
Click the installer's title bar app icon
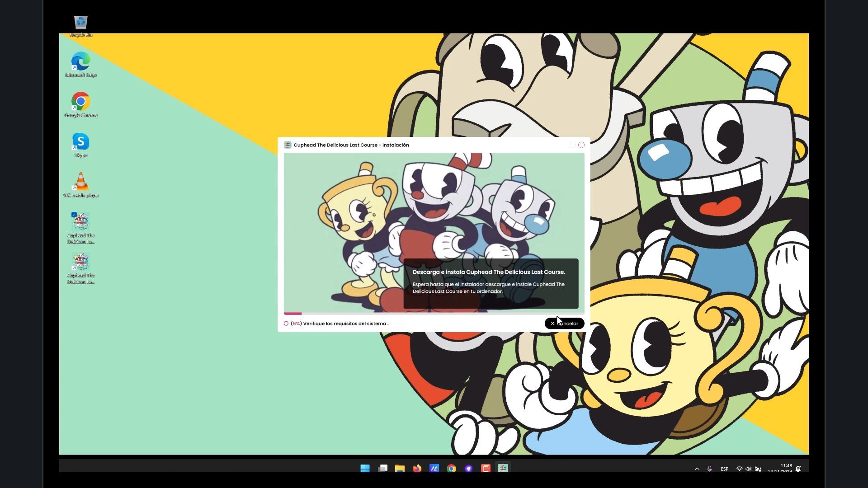288,145
